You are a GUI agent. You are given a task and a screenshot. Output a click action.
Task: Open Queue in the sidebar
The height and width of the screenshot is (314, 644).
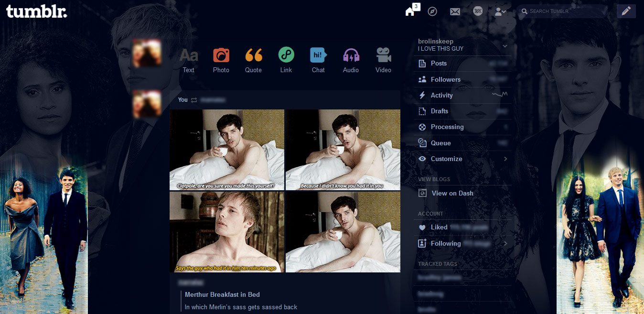coord(462,143)
